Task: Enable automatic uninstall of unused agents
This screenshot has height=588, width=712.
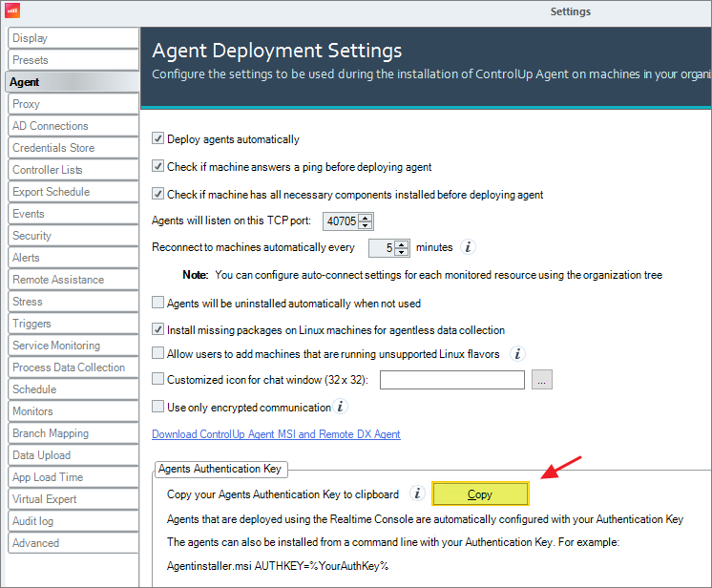Action: pos(158,303)
